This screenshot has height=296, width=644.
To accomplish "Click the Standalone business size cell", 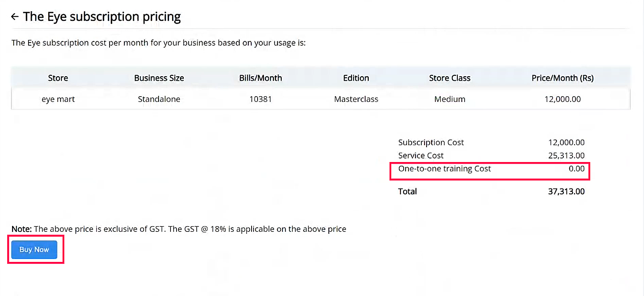I will click(x=159, y=99).
